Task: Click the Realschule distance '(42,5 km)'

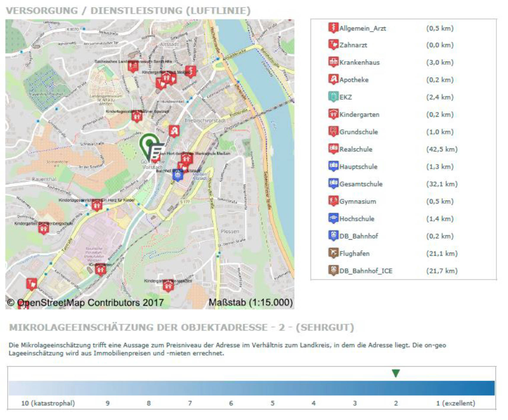Action: [x=442, y=149]
